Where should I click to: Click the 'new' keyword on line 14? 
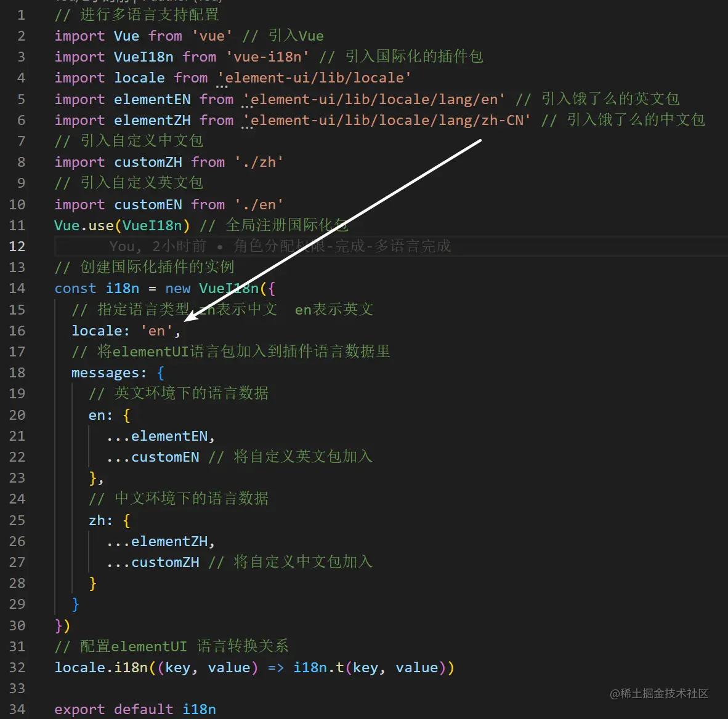[178, 288]
